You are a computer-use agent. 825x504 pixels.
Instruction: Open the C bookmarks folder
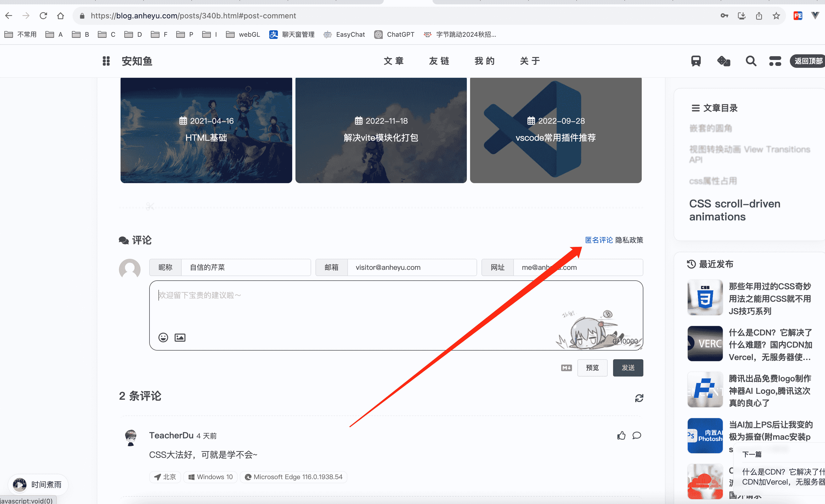click(x=107, y=34)
